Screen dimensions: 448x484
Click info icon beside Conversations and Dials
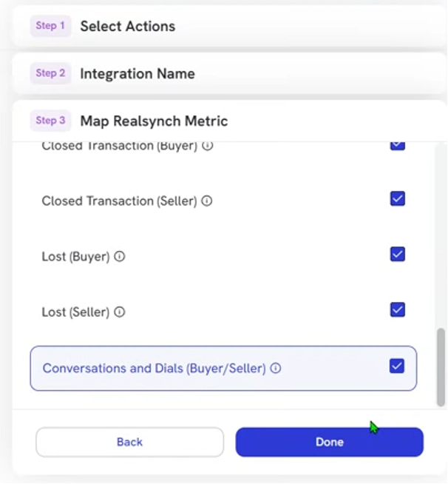point(276,368)
